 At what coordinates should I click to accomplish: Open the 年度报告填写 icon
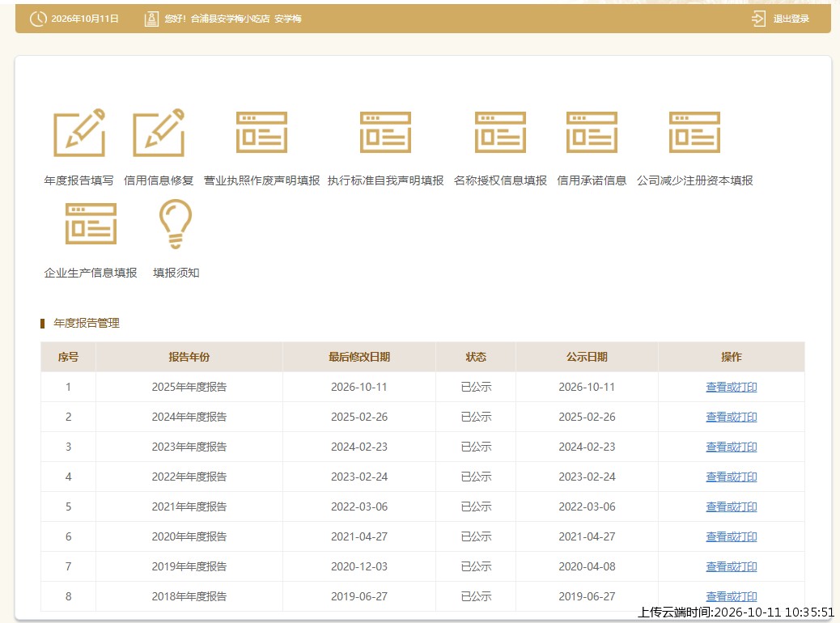click(x=79, y=133)
